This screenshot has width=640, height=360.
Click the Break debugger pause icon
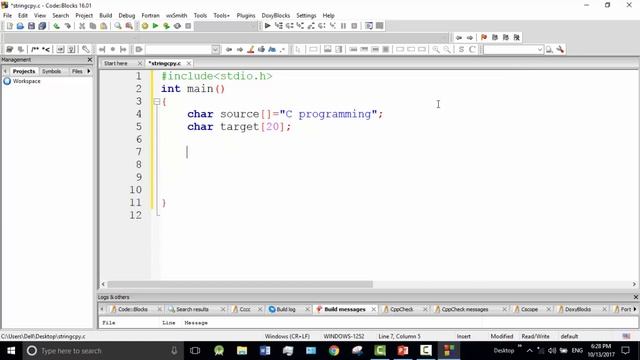click(x=343, y=26)
